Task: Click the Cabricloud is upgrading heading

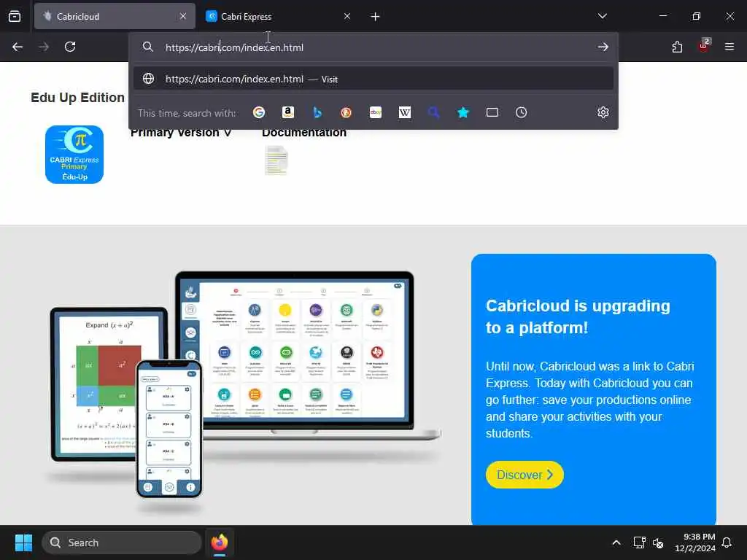Action: (x=578, y=316)
